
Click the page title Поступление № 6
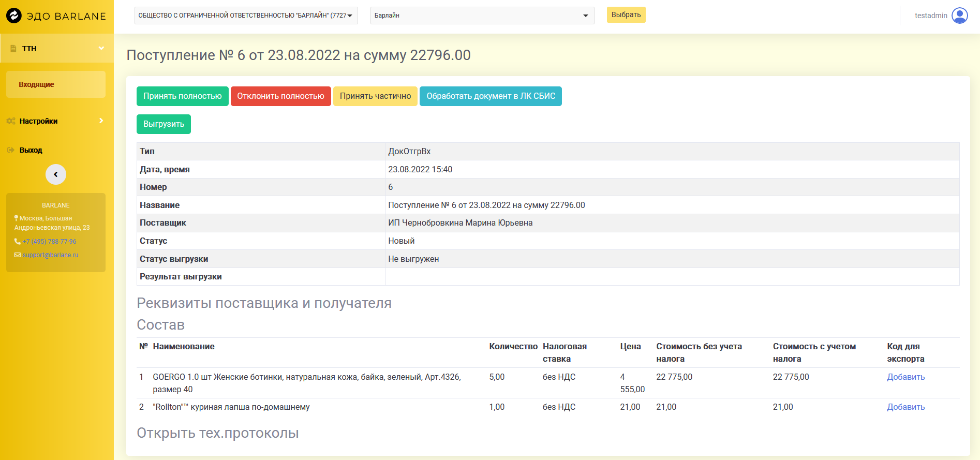click(299, 55)
